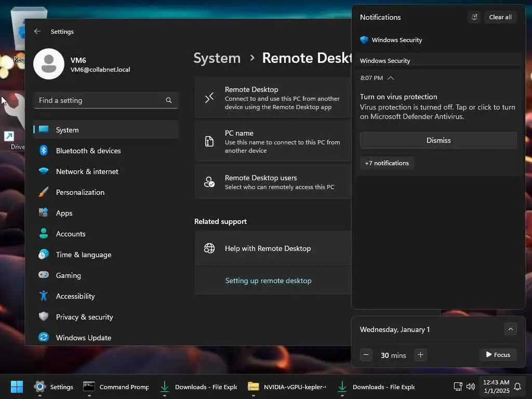532x399 pixels.
Task: Open the Remote Desktop users option
Action: click(273, 182)
